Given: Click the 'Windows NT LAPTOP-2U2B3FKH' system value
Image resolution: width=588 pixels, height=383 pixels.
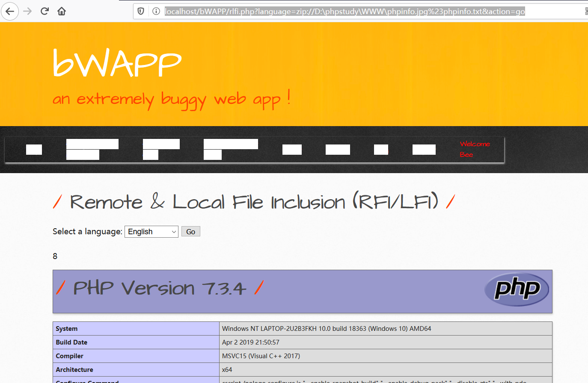Looking at the screenshot, I should coord(327,329).
